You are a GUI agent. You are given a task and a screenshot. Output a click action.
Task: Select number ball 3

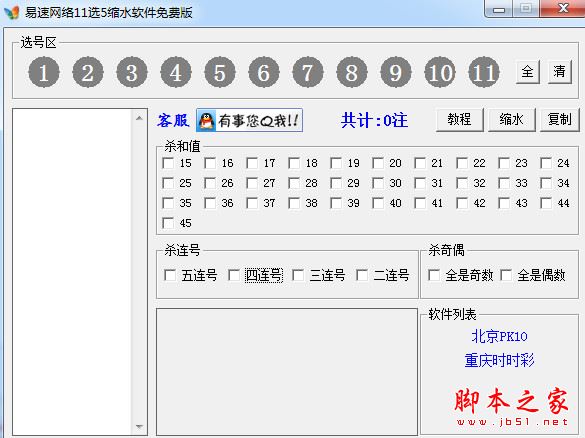(x=132, y=72)
